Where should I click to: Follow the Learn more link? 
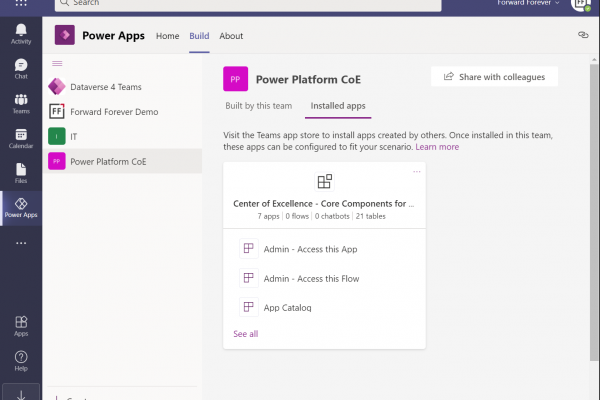[x=437, y=147]
